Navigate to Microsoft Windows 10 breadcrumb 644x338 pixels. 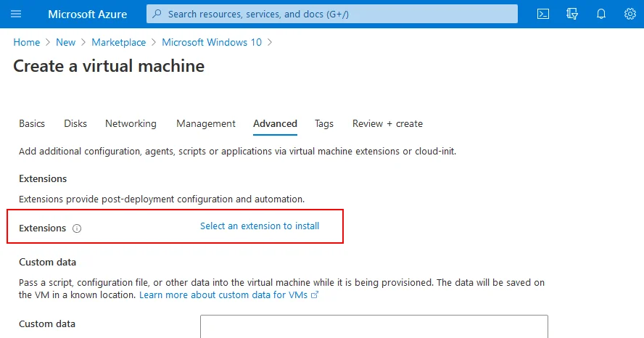click(x=212, y=42)
